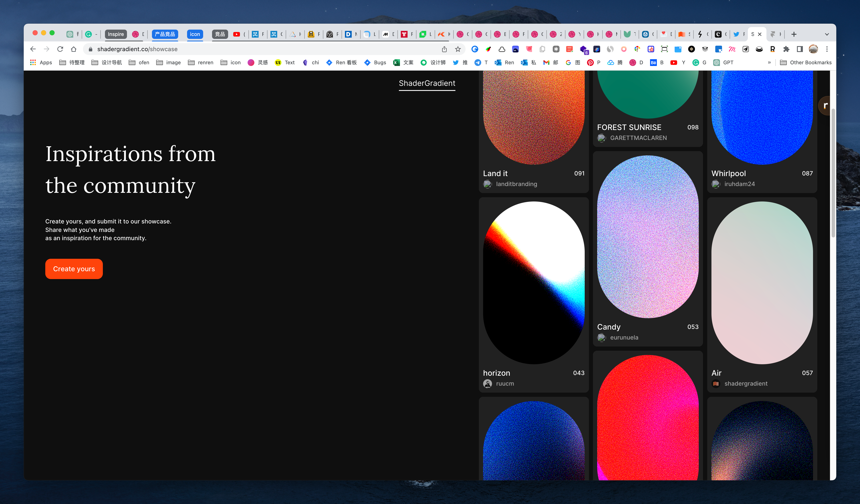This screenshot has height=504, width=860.
Task: Open the Air gradient thumbnail
Action: coord(762,283)
